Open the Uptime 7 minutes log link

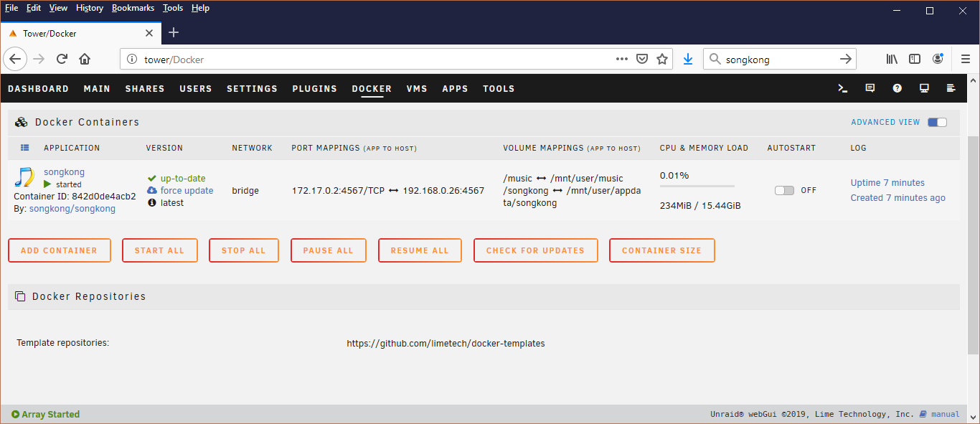[887, 183]
